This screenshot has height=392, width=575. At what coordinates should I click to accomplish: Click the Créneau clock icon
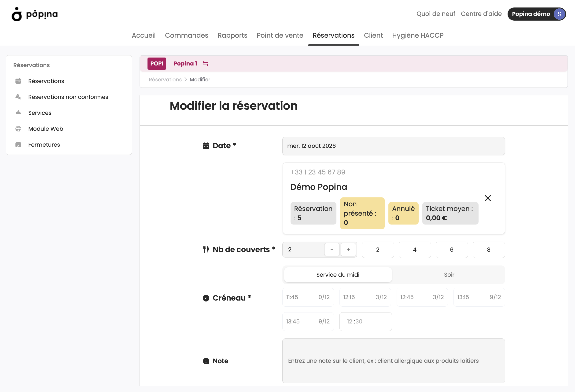point(206,298)
